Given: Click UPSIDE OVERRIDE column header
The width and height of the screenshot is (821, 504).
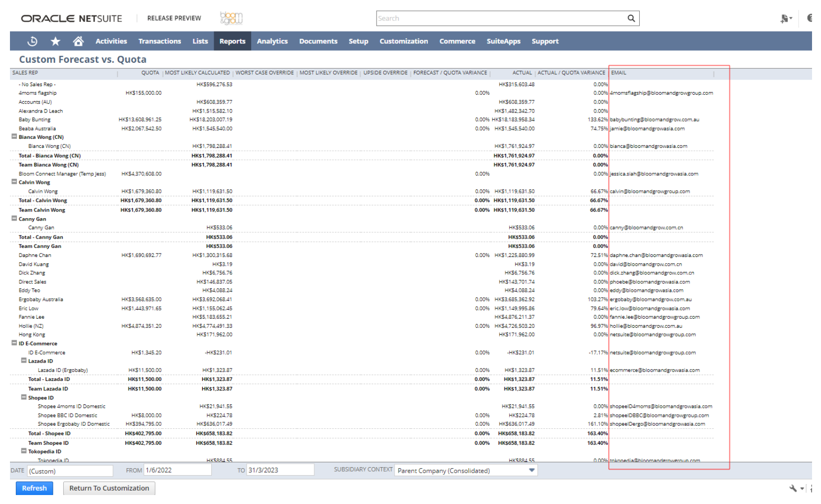Looking at the screenshot, I should click(385, 73).
